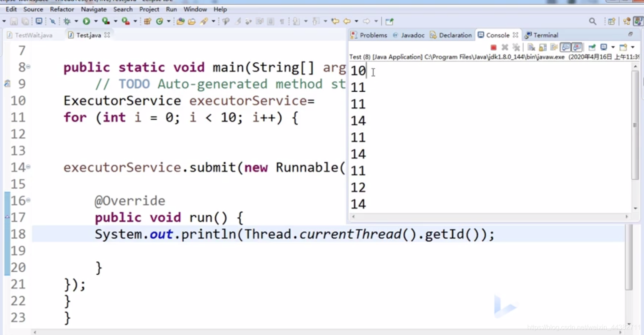
Task: Open the Back navigation history dropdown
Action: (356, 21)
